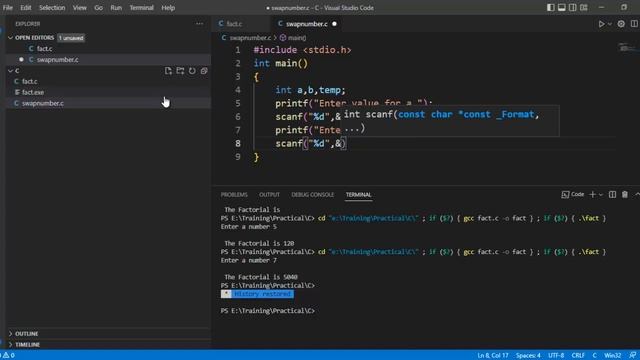Open the View menu
This screenshot has width=640, height=360.
point(80,7)
